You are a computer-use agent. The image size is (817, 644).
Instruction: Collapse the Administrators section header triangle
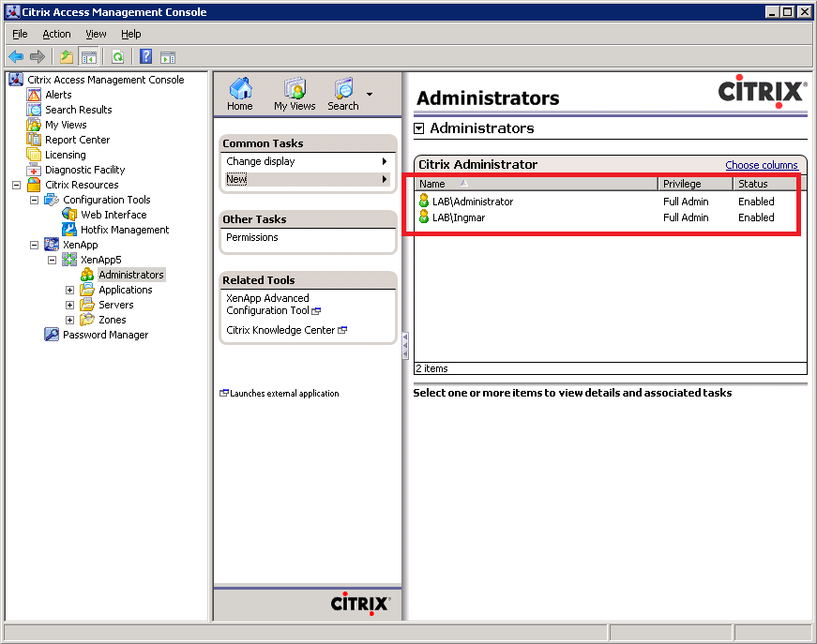click(419, 127)
